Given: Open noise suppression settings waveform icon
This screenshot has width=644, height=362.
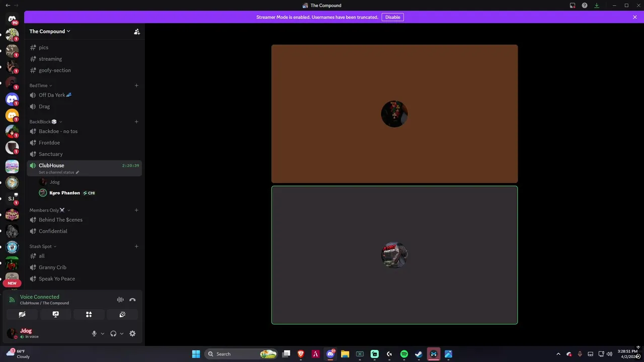Looking at the screenshot, I should coord(120,300).
